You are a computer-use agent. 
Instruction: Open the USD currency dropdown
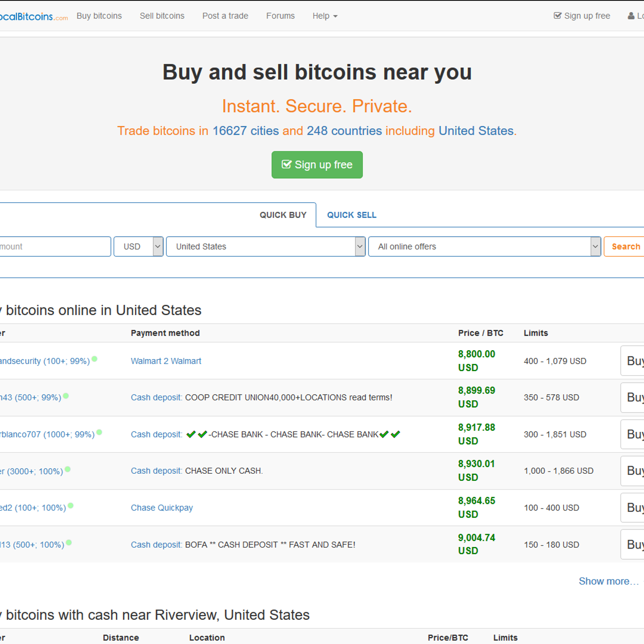(x=138, y=246)
